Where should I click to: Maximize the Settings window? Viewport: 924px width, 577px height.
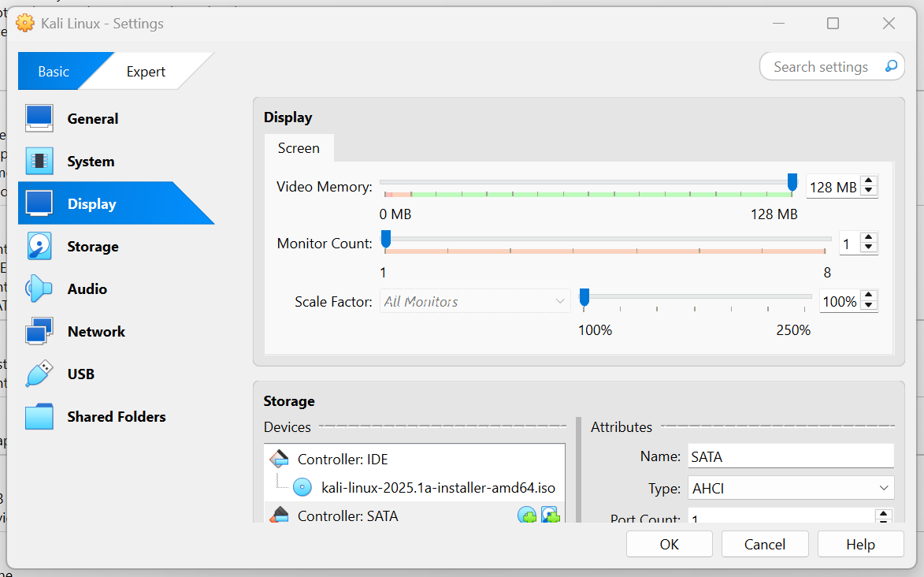[833, 23]
